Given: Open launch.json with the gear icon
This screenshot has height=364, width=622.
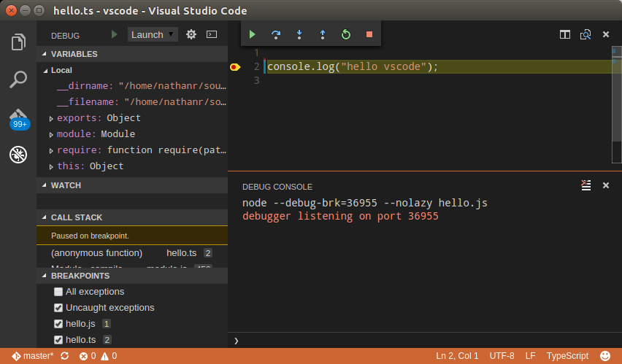Looking at the screenshot, I should tap(191, 34).
